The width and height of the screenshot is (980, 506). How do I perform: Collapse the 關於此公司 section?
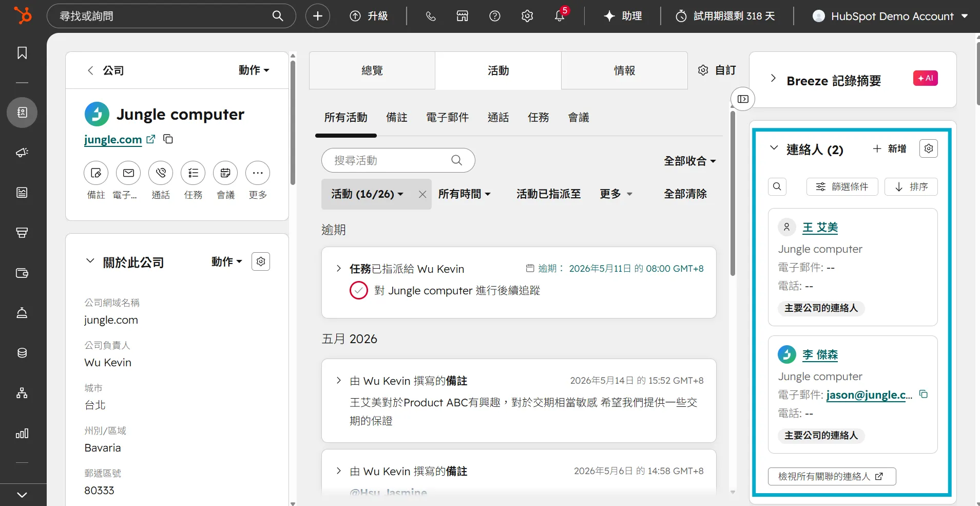click(90, 261)
